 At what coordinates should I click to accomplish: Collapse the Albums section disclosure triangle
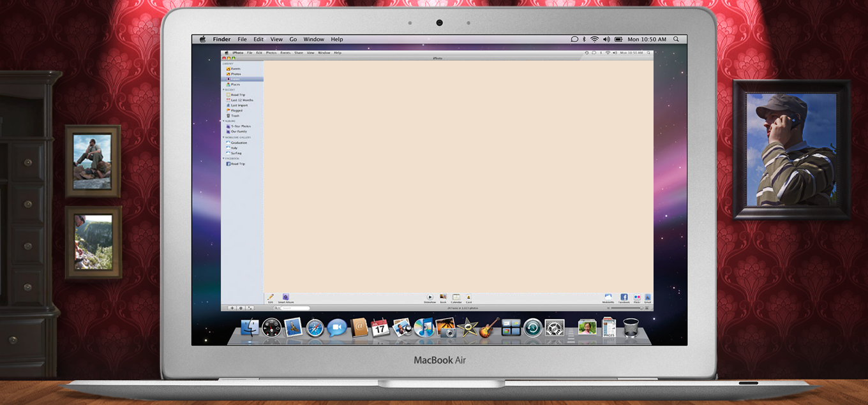(223, 121)
